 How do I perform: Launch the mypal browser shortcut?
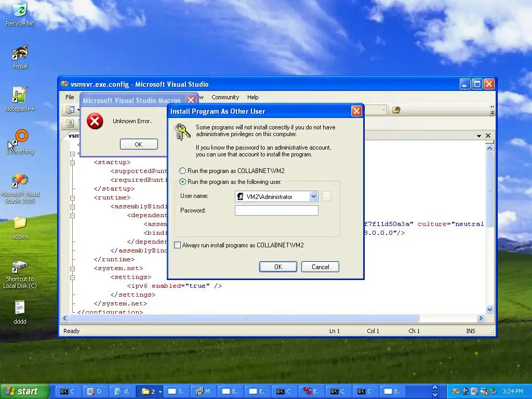tap(20, 57)
